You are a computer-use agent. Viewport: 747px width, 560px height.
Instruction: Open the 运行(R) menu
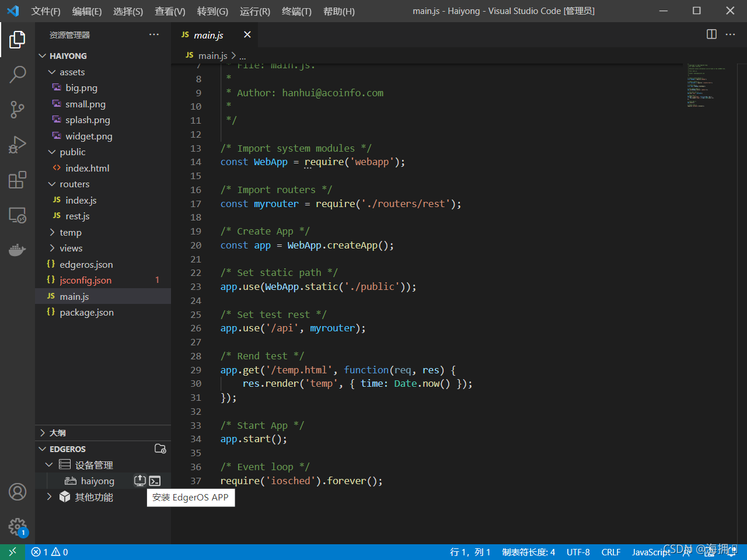[255, 11]
